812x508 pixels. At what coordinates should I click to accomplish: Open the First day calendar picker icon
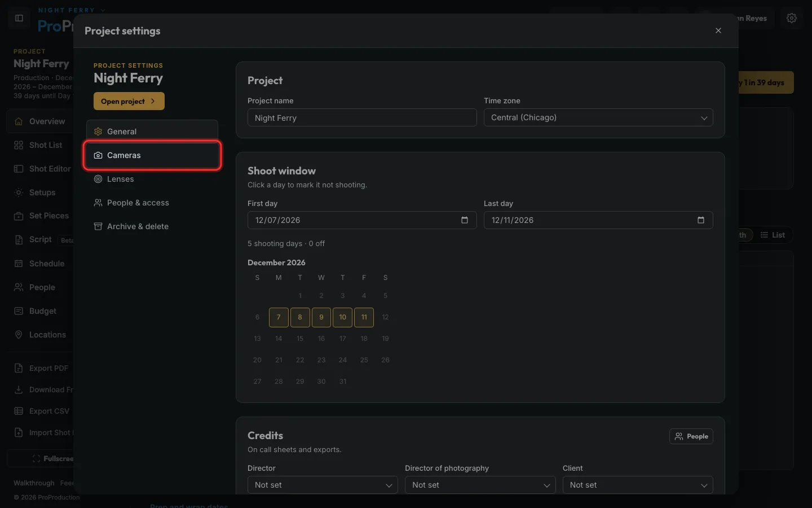pyautogui.click(x=465, y=220)
